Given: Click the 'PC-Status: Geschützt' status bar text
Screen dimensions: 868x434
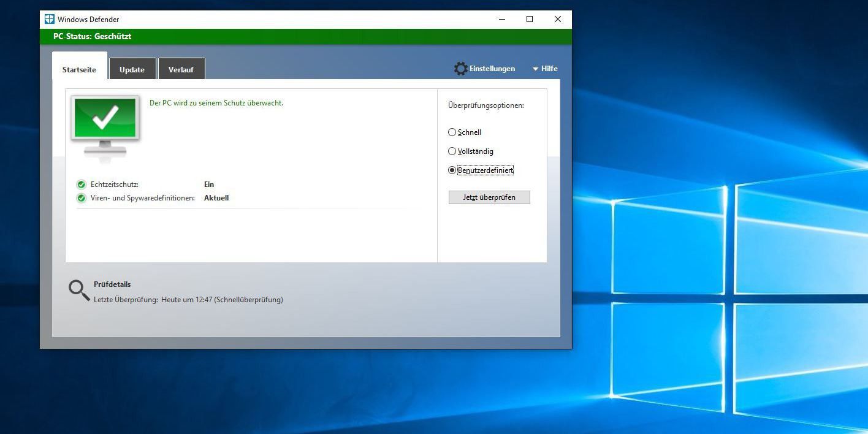Looking at the screenshot, I should [92, 37].
